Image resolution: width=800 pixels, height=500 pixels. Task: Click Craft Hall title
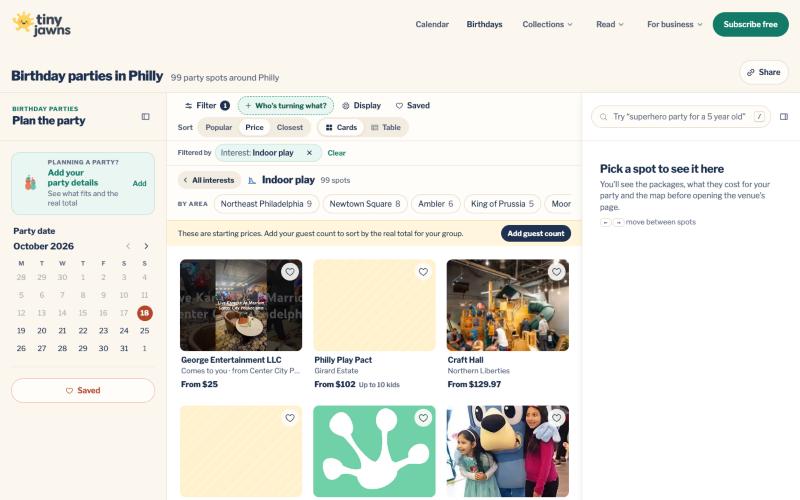(x=465, y=360)
